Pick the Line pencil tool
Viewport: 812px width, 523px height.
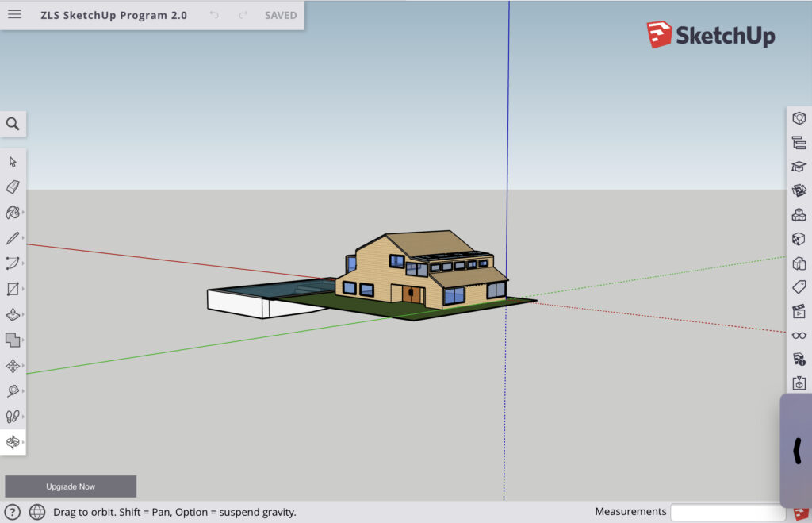13,238
